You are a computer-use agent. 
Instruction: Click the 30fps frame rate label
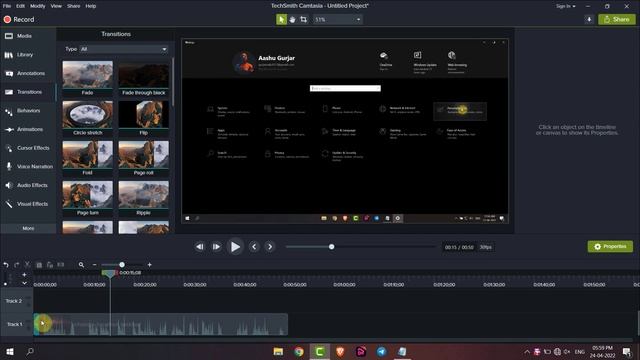(x=485, y=247)
